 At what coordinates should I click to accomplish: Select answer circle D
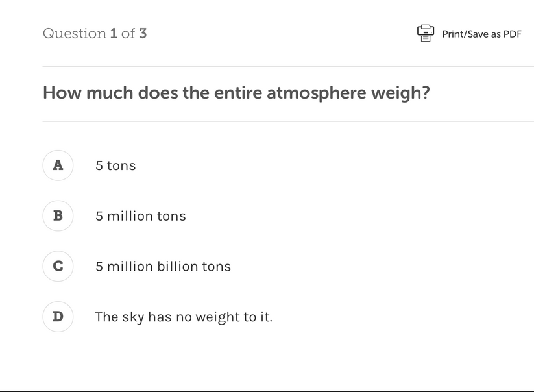[58, 317]
